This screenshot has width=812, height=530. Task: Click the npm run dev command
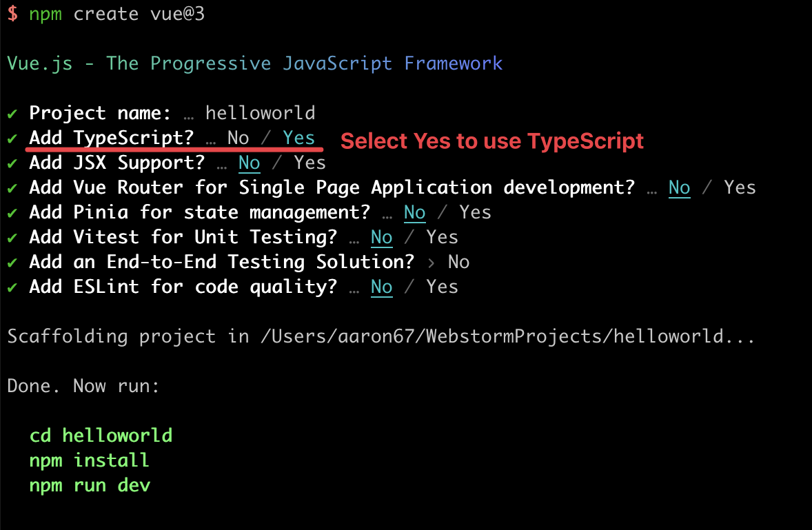(90, 485)
